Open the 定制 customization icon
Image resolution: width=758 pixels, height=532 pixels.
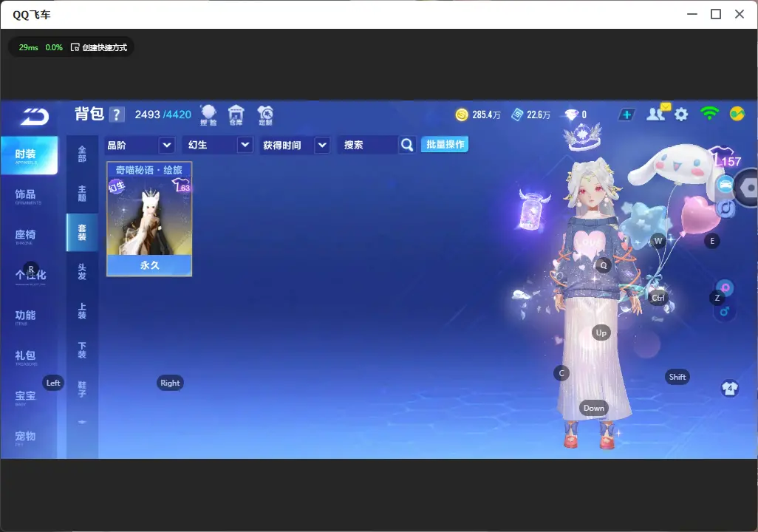tap(265, 115)
